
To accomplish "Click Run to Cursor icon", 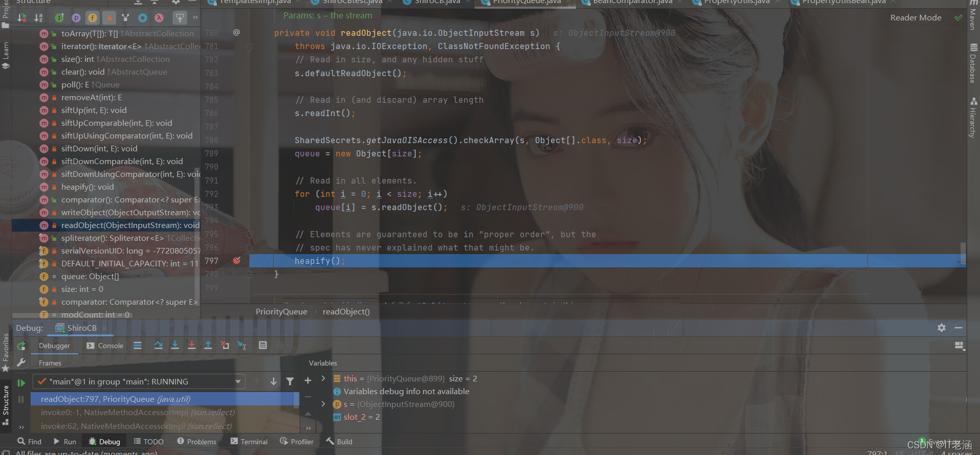I will pos(242,346).
